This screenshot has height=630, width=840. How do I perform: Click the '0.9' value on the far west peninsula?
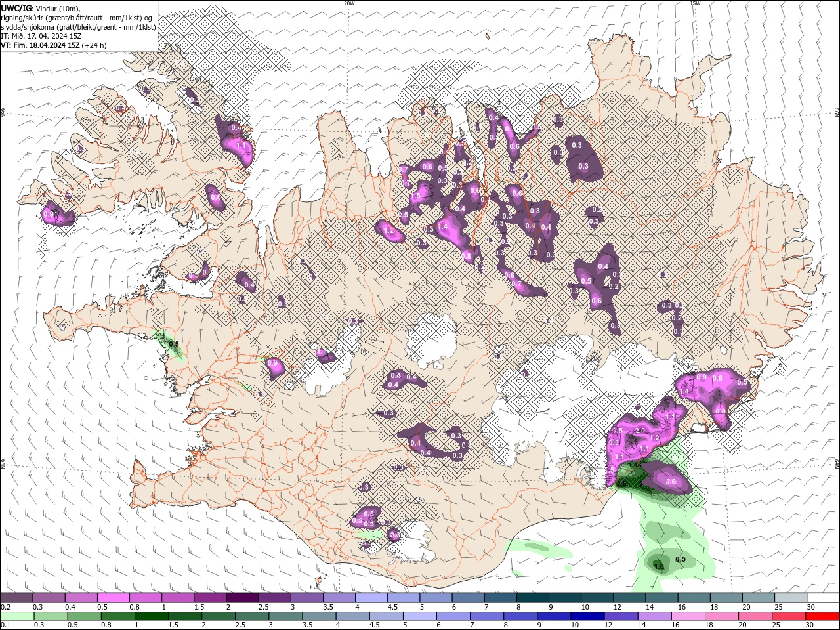click(x=50, y=214)
